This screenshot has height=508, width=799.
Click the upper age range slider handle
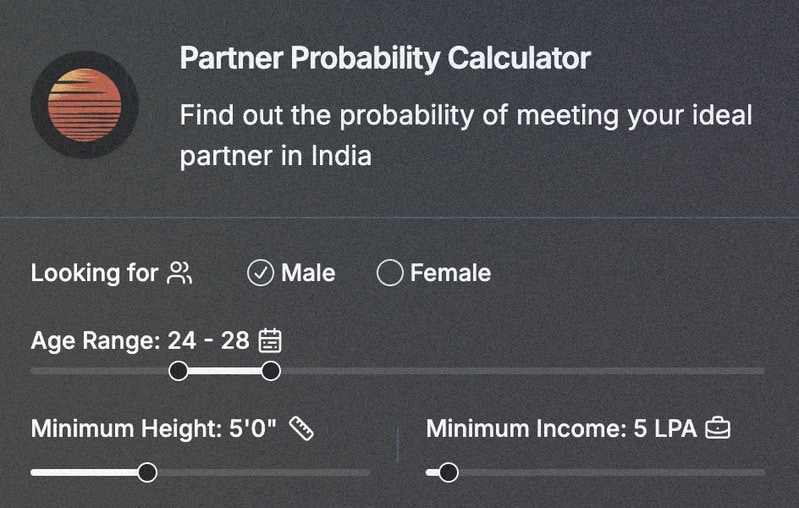coord(270,371)
